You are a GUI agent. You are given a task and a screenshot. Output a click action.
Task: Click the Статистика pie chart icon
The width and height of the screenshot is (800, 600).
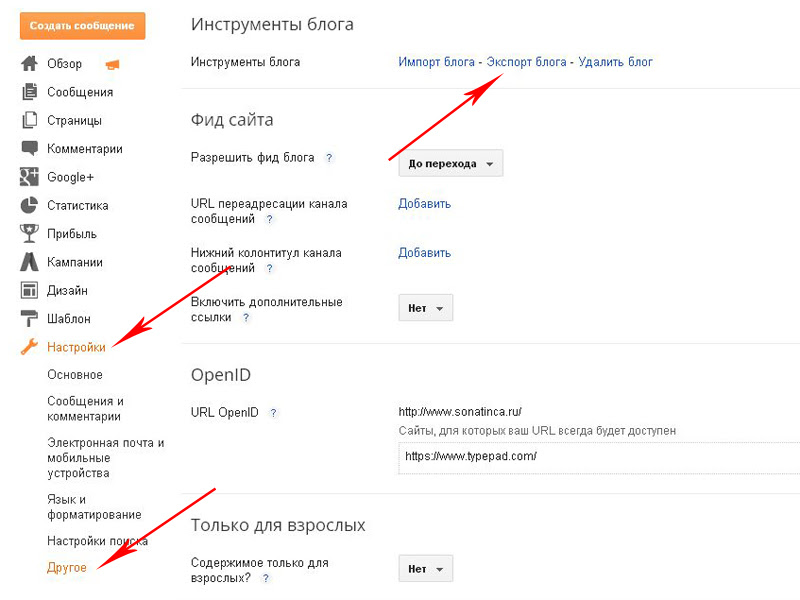click(29, 205)
